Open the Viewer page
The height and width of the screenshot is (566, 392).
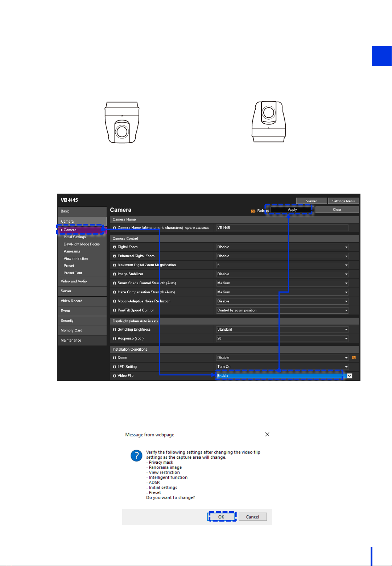click(311, 201)
